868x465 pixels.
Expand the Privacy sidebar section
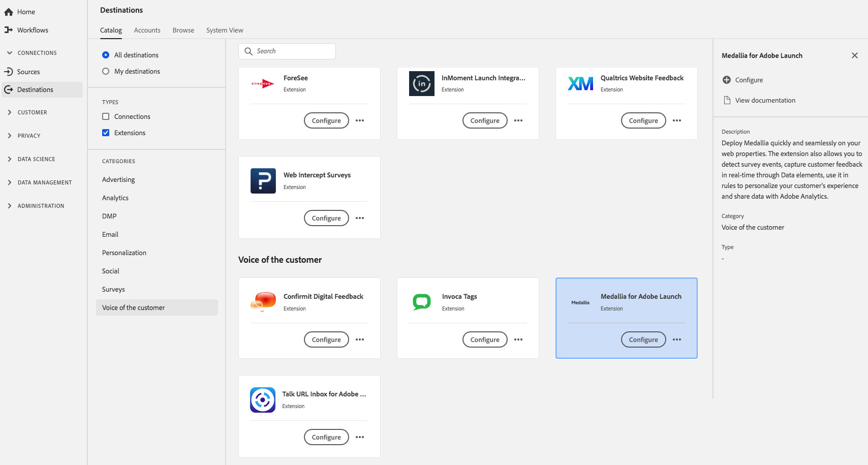(10, 136)
